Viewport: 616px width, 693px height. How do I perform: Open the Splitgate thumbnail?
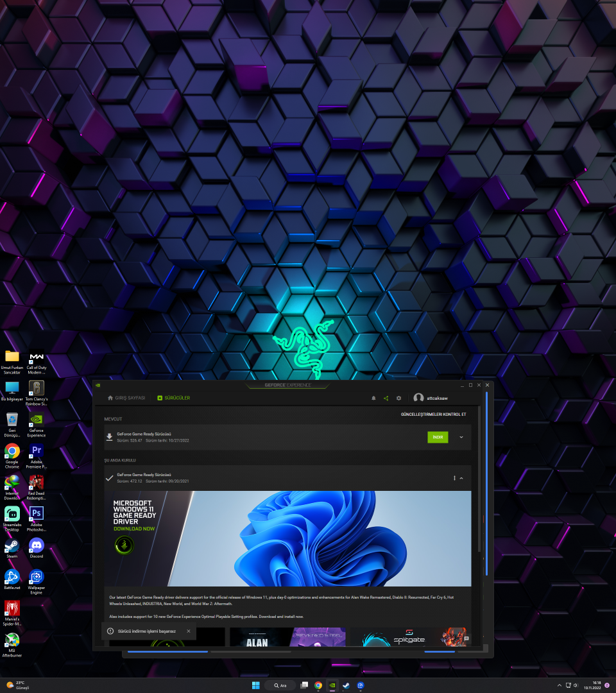pyautogui.click(x=409, y=637)
